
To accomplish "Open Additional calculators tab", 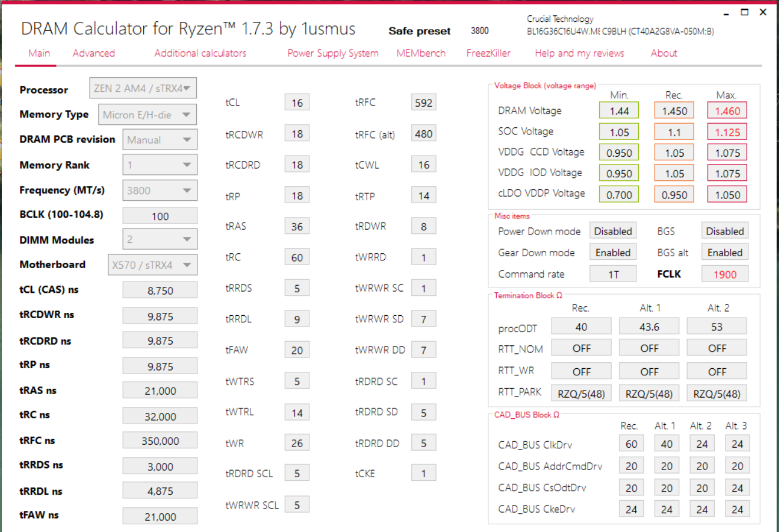I will [200, 53].
